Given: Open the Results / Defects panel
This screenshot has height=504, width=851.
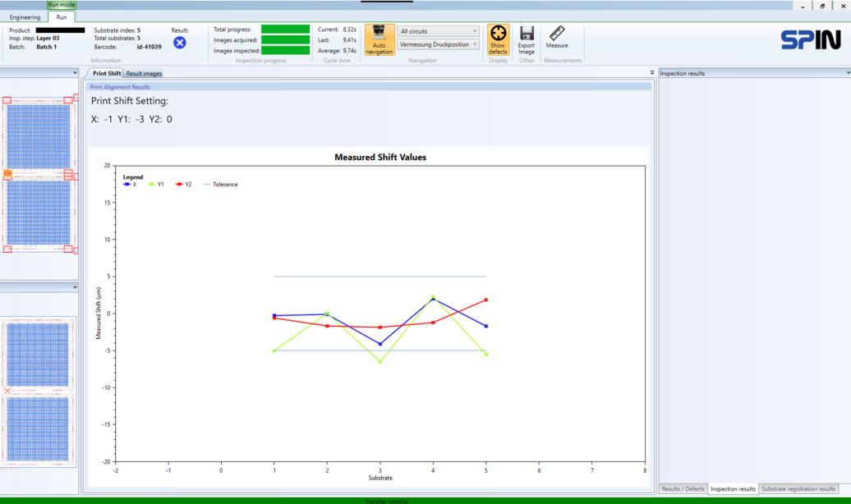Looking at the screenshot, I should click(683, 488).
